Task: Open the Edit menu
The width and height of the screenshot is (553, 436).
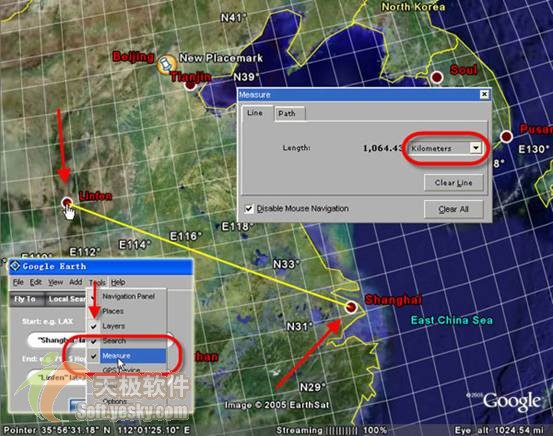Action: [x=36, y=282]
